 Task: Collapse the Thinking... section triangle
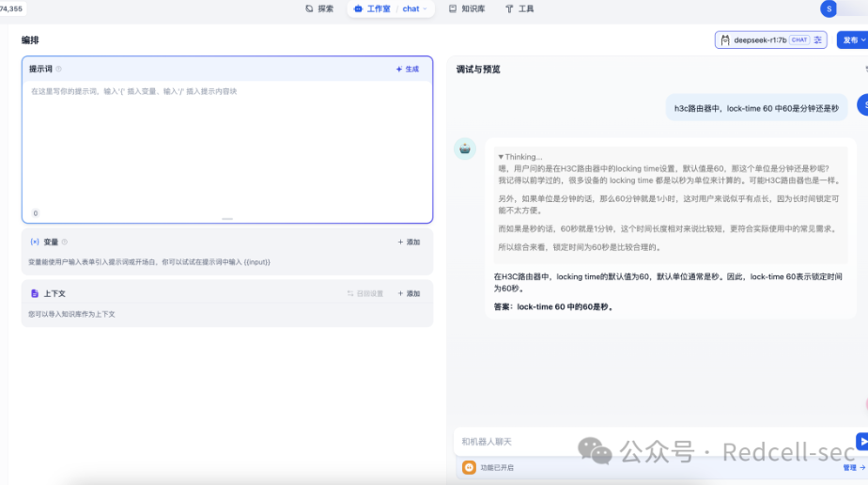(501, 157)
